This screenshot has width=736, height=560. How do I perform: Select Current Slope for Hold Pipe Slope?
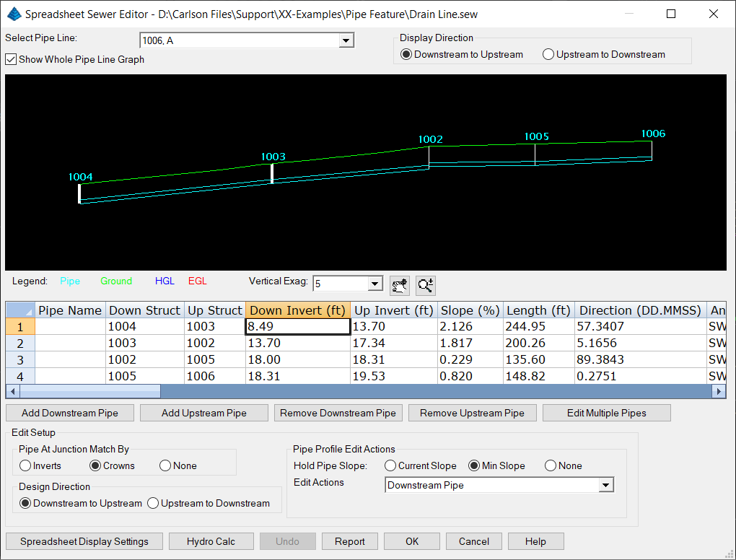(x=391, y=466)
